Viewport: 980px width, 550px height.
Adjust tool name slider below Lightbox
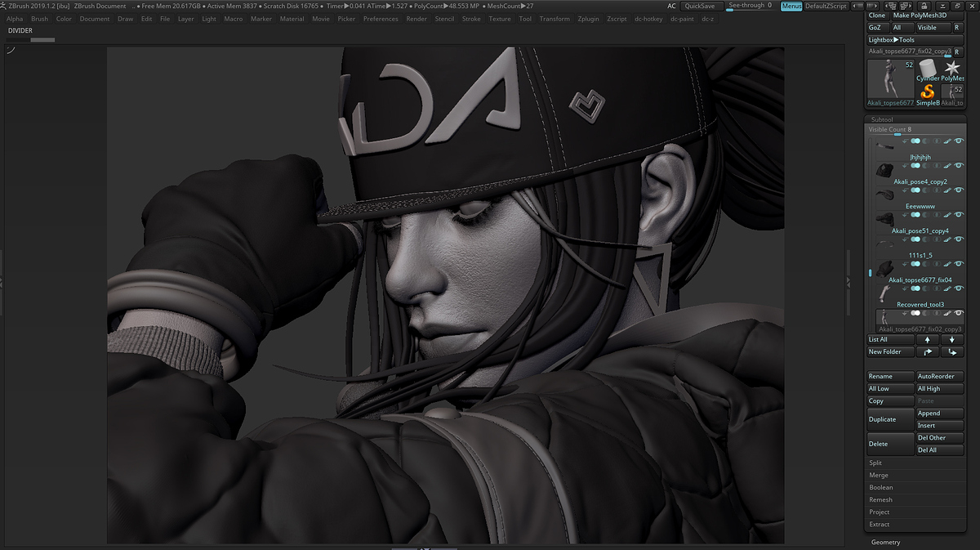click(x=908, y=51)
